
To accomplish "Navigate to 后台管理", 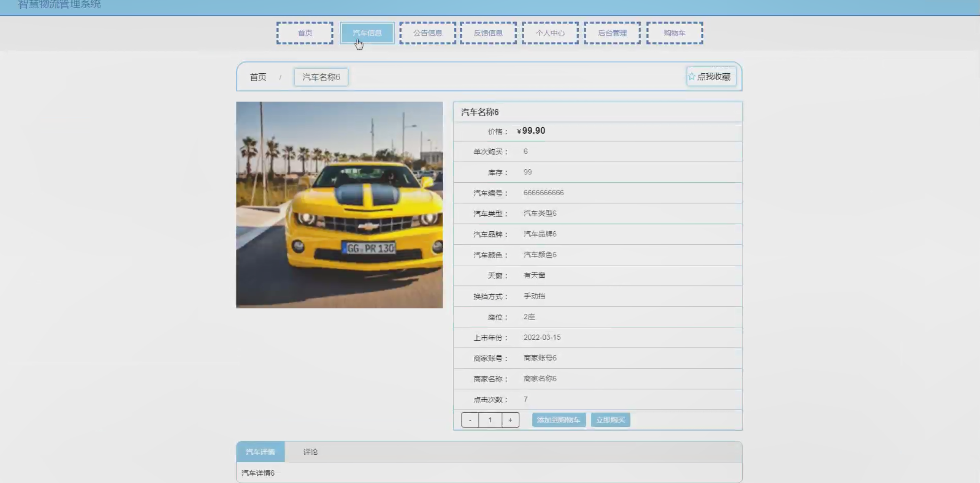I will point(612,33).
